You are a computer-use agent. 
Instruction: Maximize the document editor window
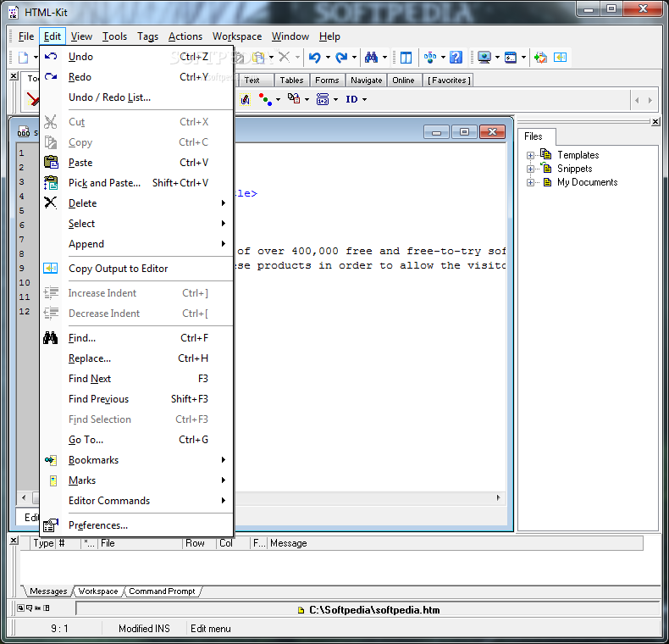(x=464, y=132)
